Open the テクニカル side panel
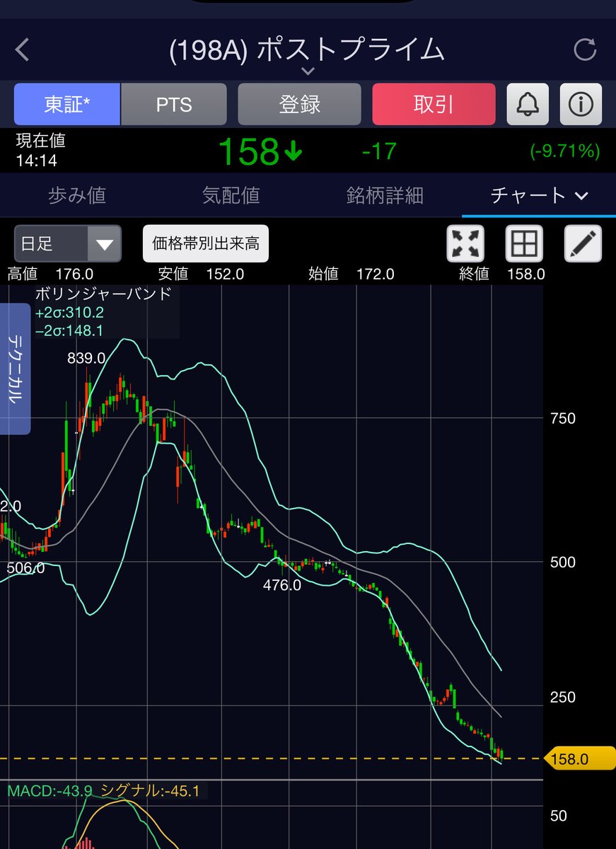The width and height of the screenshot is (616, 849). click(x=15, y=369)
